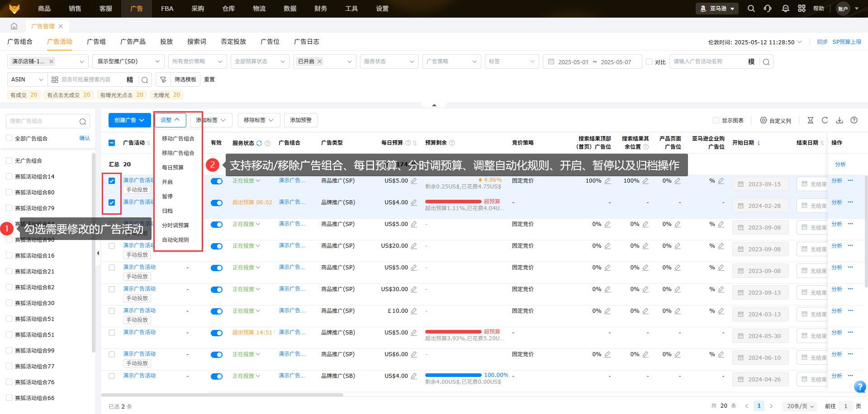Viewport: 868px width, 414px height.
Task: Click the 添加预警 button
Action: 301,120
